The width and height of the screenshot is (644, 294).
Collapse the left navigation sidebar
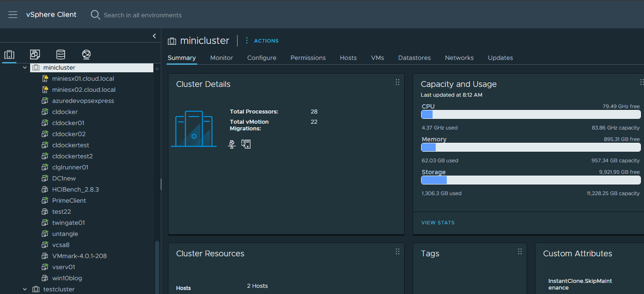[x=154, y=36]
